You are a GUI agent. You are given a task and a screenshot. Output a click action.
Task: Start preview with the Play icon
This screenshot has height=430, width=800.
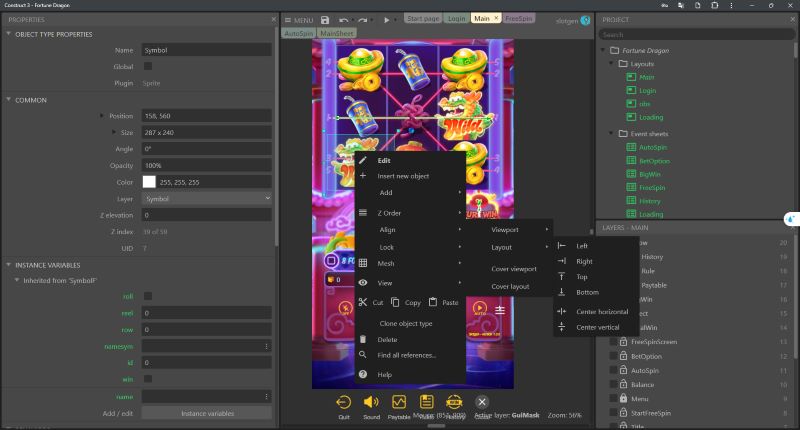pyautogui.click(x=386, y=20)
